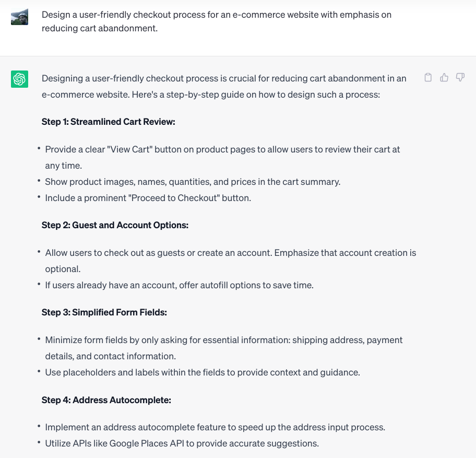Rate the response with thumbs up
The height and width of the screenshot is (458, 476).
click(x=444, y=77)
